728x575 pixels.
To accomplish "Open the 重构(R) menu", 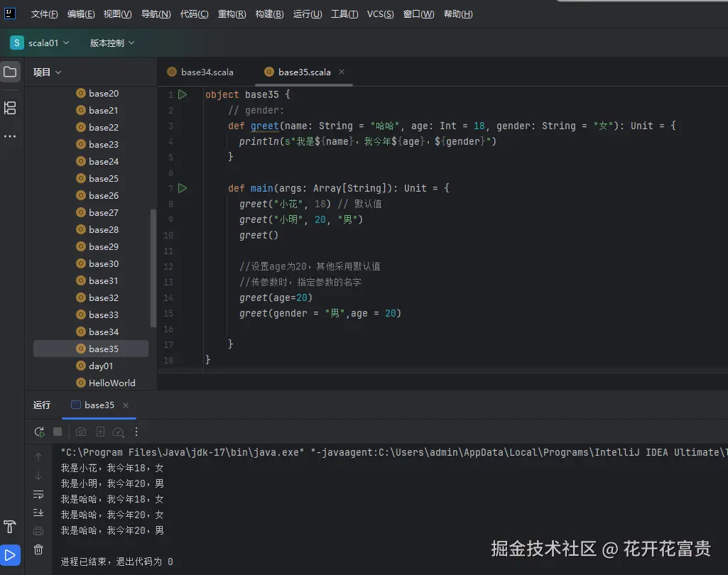I will (232, 14).
